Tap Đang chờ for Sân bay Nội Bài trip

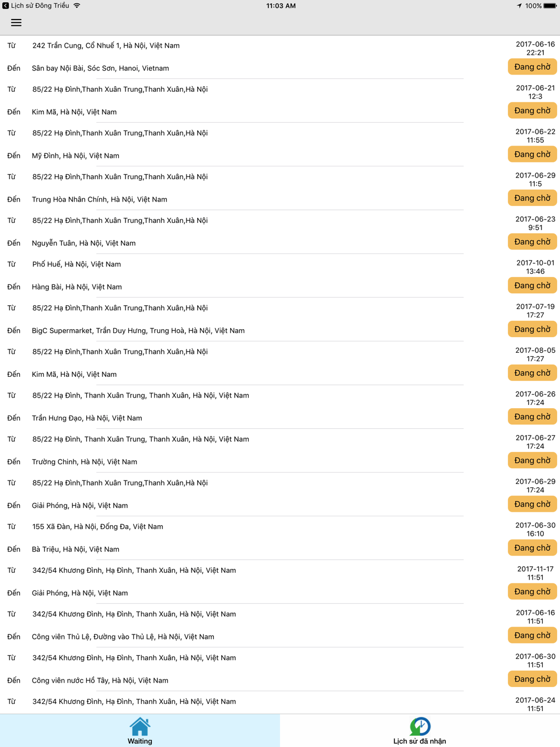tap(533, 67)
